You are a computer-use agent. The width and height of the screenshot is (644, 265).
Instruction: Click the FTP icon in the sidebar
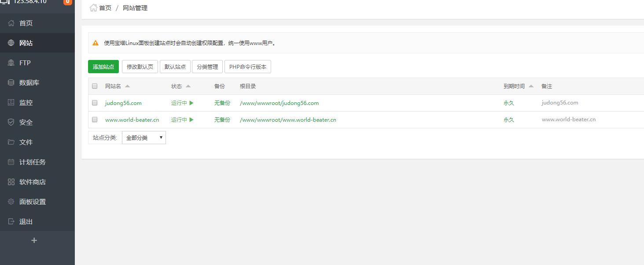click(11, 63)
